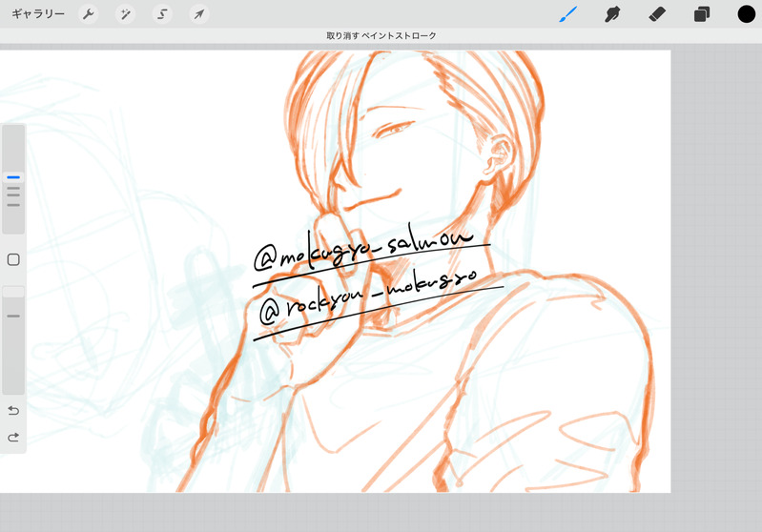
Task: Tap the square modify button in the sidebar
Action: 13,259
